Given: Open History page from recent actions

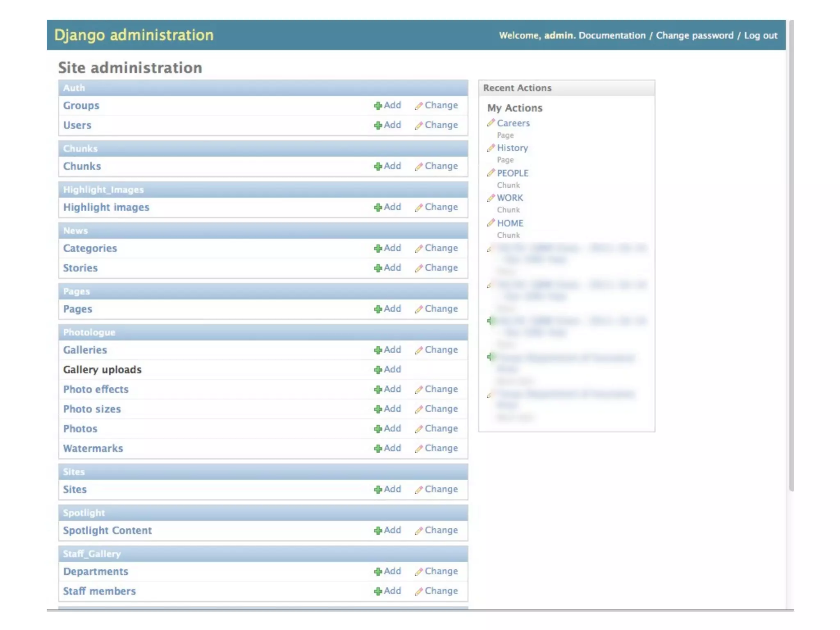Looking at the screenshot, I should coord(512,148).
